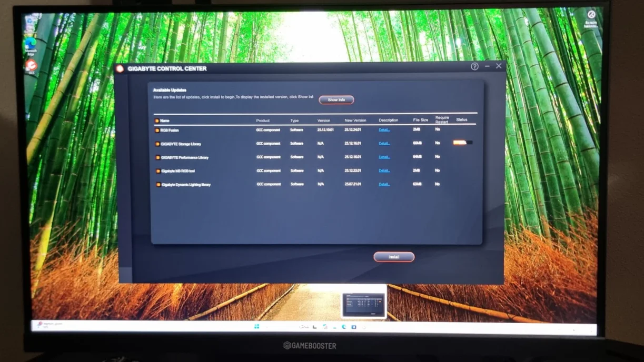Click the File Size column header

[x=421, y=120]
